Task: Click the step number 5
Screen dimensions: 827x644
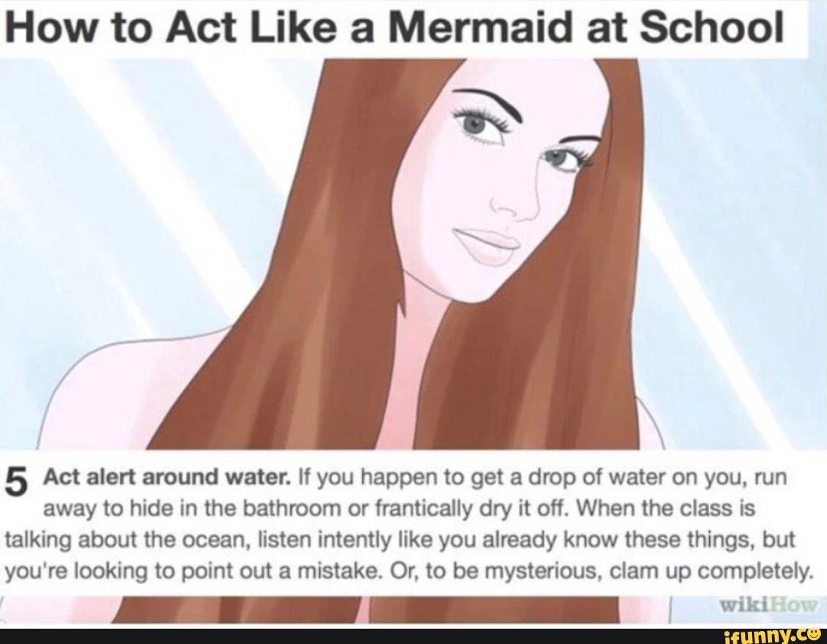Action: pyautogui.click(x=18, y=482)
